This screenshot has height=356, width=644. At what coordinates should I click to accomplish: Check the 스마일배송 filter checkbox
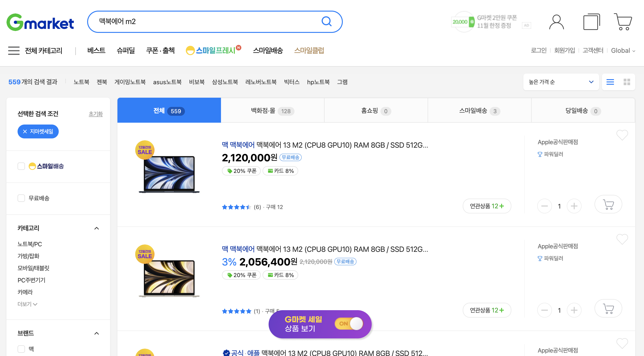pos(21,166)
